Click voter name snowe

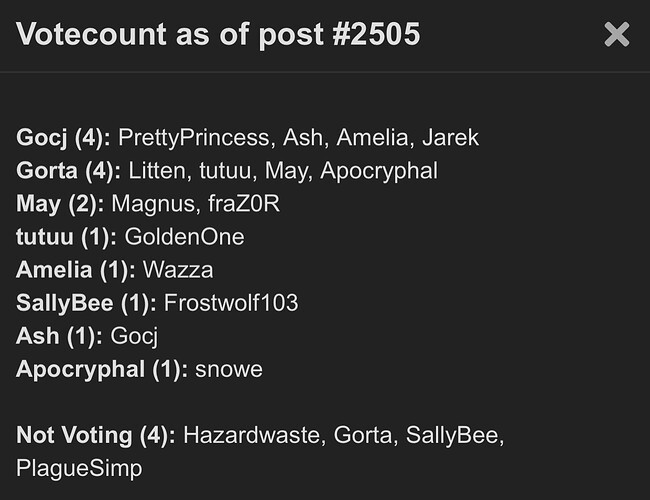click(229, 369)
